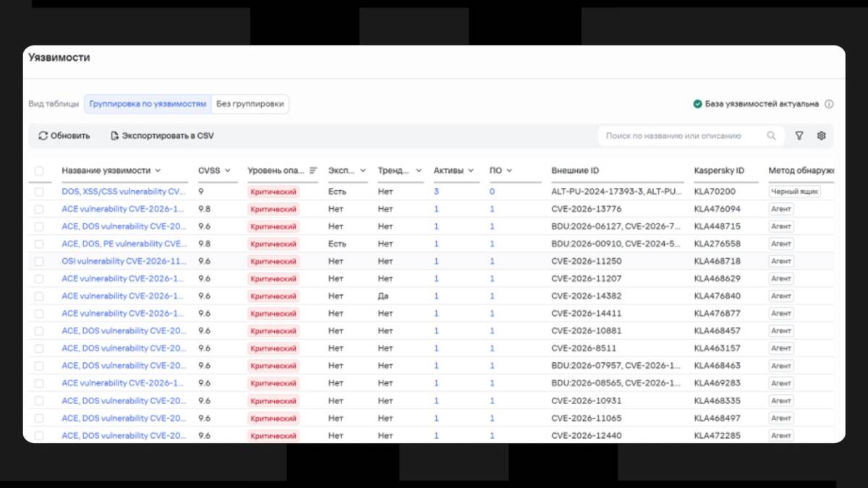Click Активы count in KLA476094 row
Viewport: 868px width, 488px height.
click(x=436, y=209)
